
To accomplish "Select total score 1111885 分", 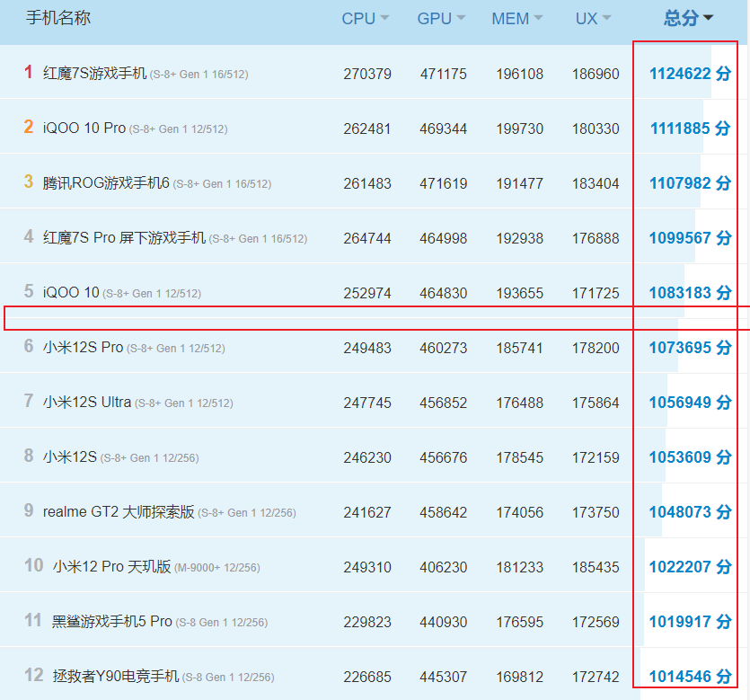I will [x=690, y=128].
